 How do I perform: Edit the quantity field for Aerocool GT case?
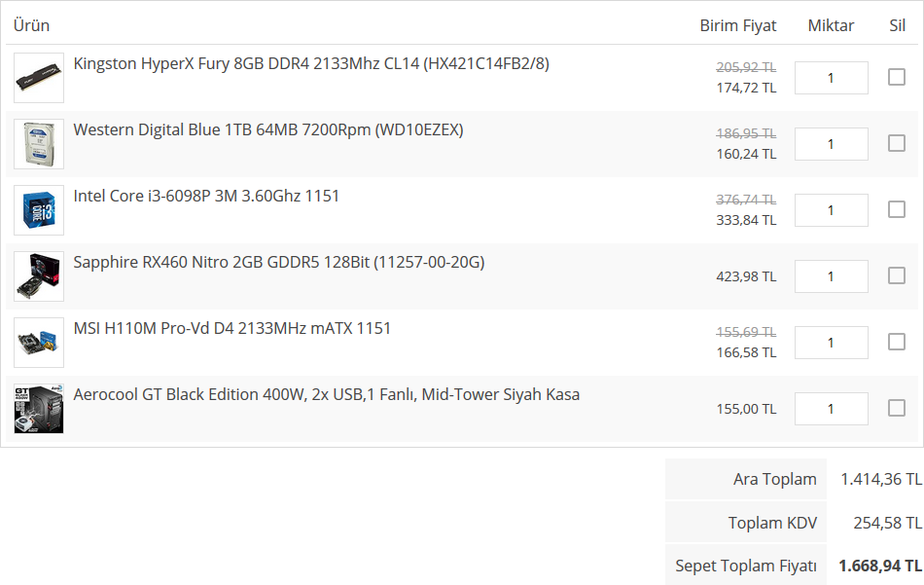[831, 409]
